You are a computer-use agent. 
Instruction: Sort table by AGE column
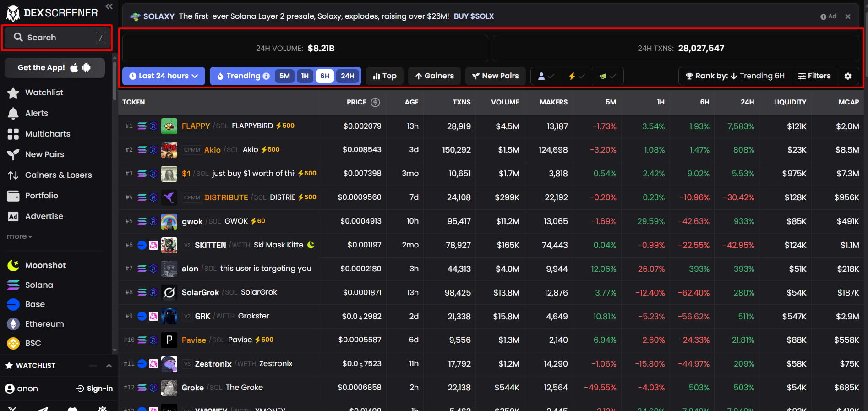pyautogui.click(x=411, y=102)
